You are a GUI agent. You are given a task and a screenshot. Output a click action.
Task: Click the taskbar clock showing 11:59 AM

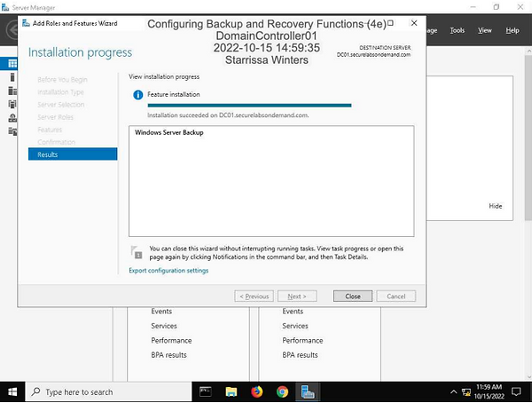coord(489,391)
